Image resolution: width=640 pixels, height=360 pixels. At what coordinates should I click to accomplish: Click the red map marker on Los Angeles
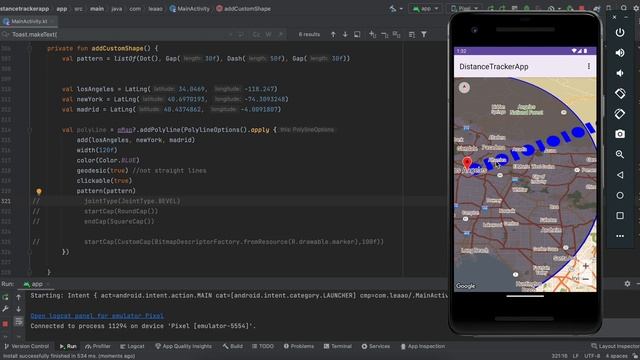[467, 164]
